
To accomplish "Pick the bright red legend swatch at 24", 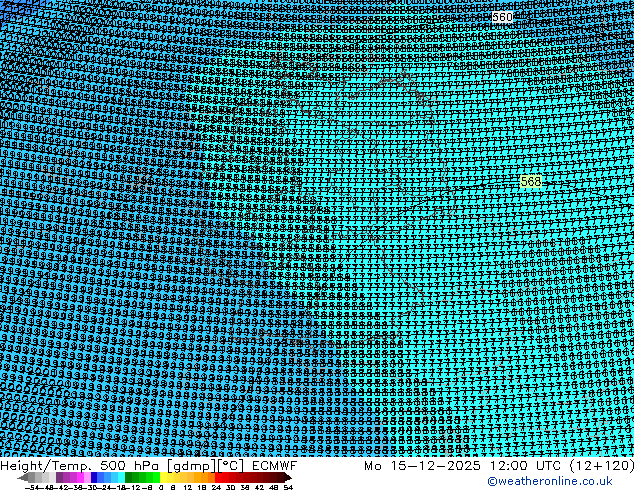I will tap(218, 477).
